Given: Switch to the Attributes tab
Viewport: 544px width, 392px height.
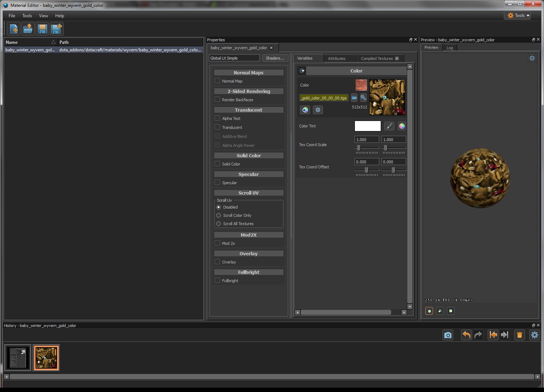Looking at the screenshot, I should tap(337, 59).
